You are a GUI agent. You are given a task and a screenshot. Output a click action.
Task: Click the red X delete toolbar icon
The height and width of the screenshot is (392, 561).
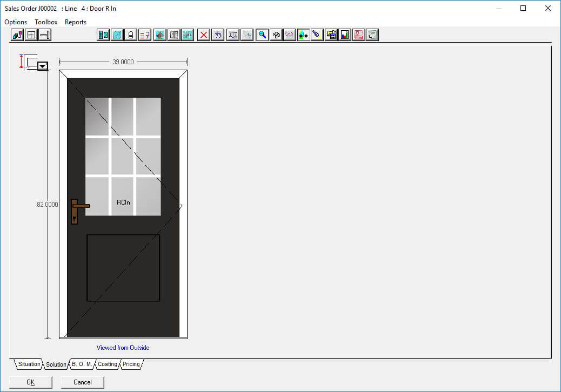click(204, 35)
